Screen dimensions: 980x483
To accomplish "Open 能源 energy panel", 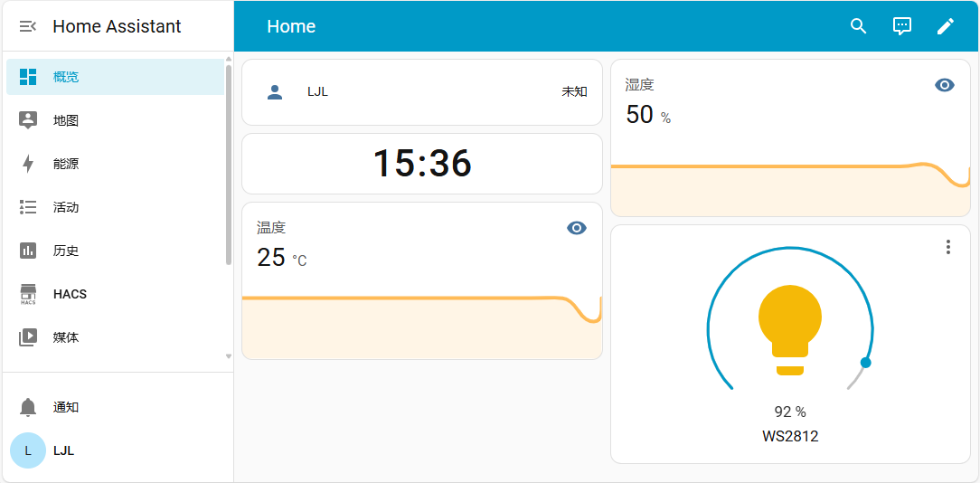I will [x=65, y=164].
